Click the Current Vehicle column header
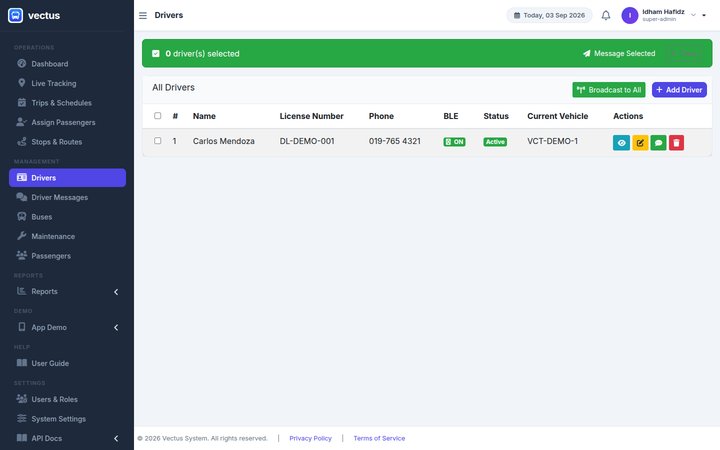 (x=557, y=116)
